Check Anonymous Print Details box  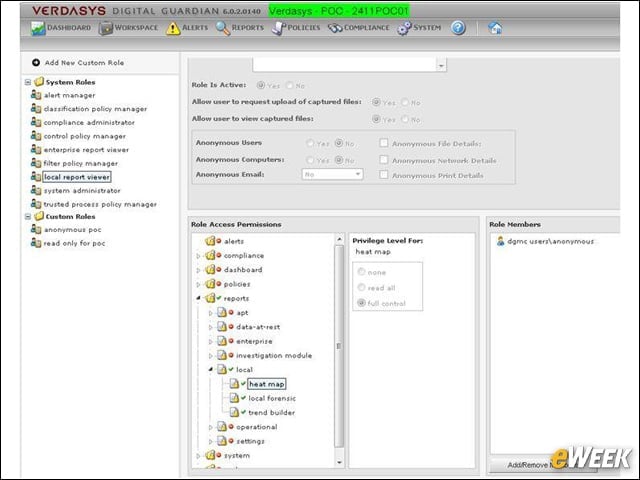click(x=384, y=175)
